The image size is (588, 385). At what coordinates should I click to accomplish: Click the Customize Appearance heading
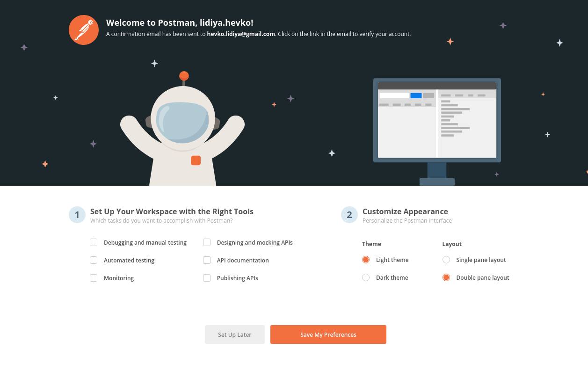[x=405, y=211]
